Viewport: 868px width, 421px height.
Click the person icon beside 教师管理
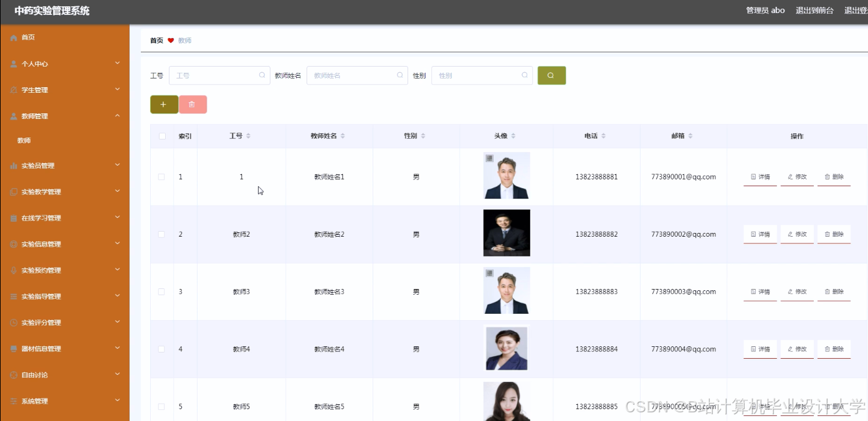[14, 116]
